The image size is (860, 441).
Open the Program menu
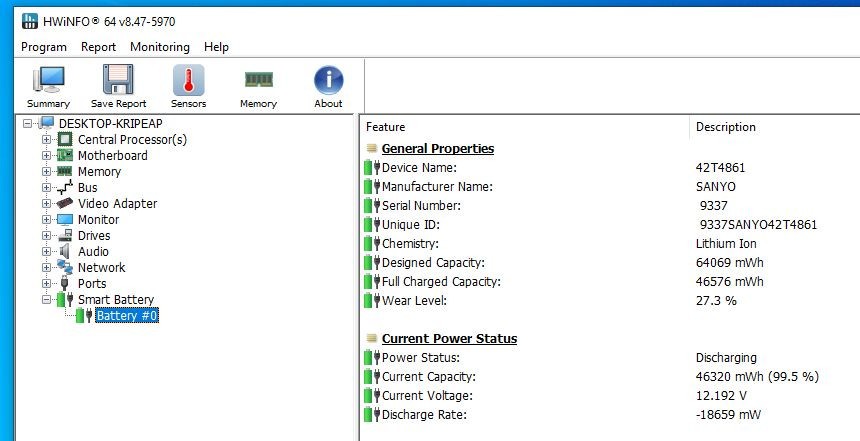tap(44, 47)
